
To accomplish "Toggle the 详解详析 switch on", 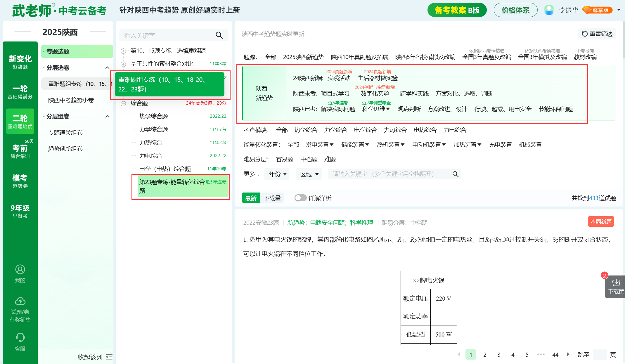I will point(300,198).
